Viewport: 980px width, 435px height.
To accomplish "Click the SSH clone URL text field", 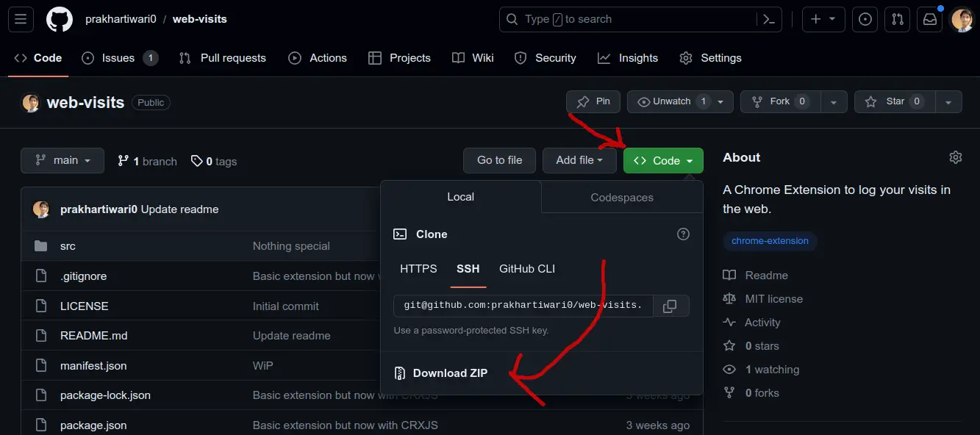I will tap(523, 306).
